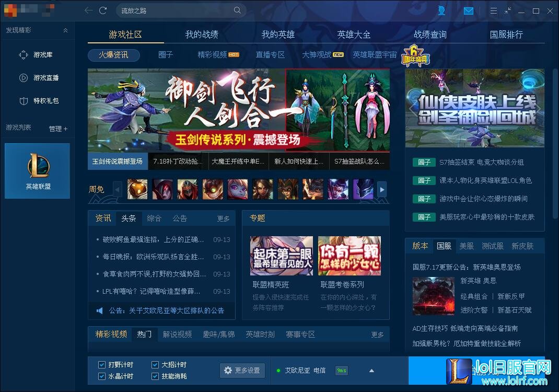This screenshot has height=392, width=559.
Task: Select 大神观战 sub-tab
Action: point(323,55)
